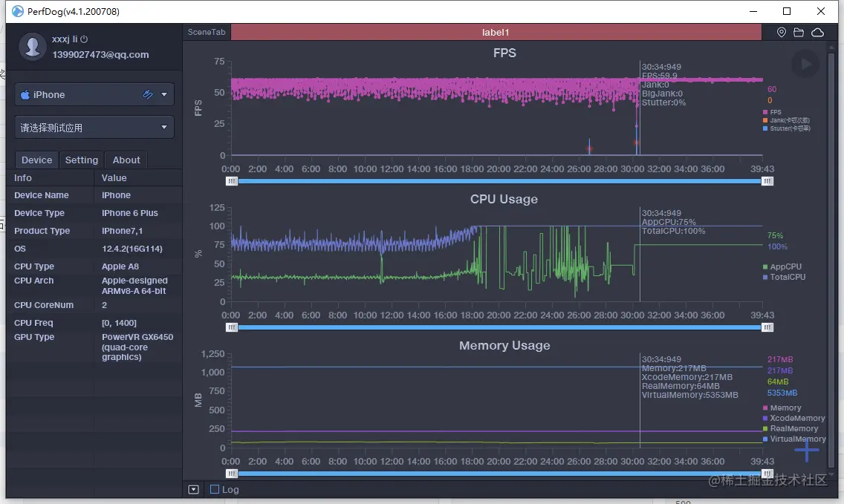
Task: Toggle XcodeMemory series in memory legend
Action: [x=794, y=418]
